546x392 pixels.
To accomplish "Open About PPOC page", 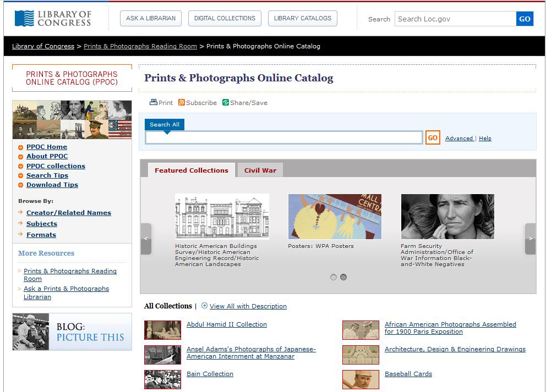I will tap(47, 156).
